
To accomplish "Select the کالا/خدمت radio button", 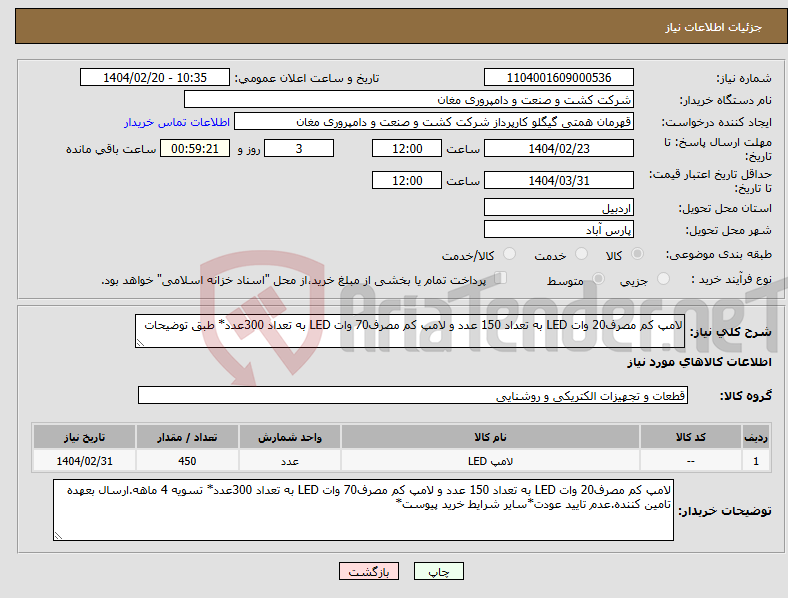I will 510,254.
